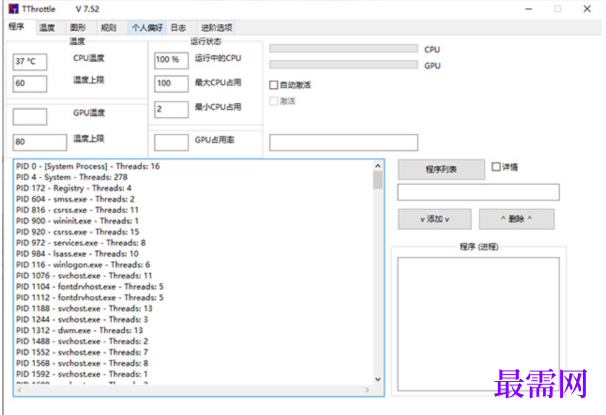
Task: Open the 图形 tab
Action: [x=78, y=27]
